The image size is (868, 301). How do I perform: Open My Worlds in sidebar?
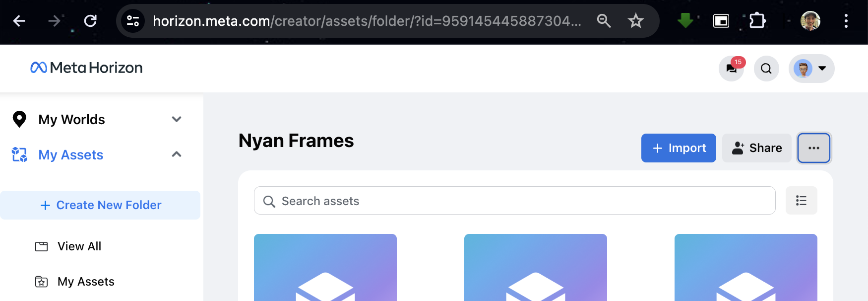tap(71, 120)
